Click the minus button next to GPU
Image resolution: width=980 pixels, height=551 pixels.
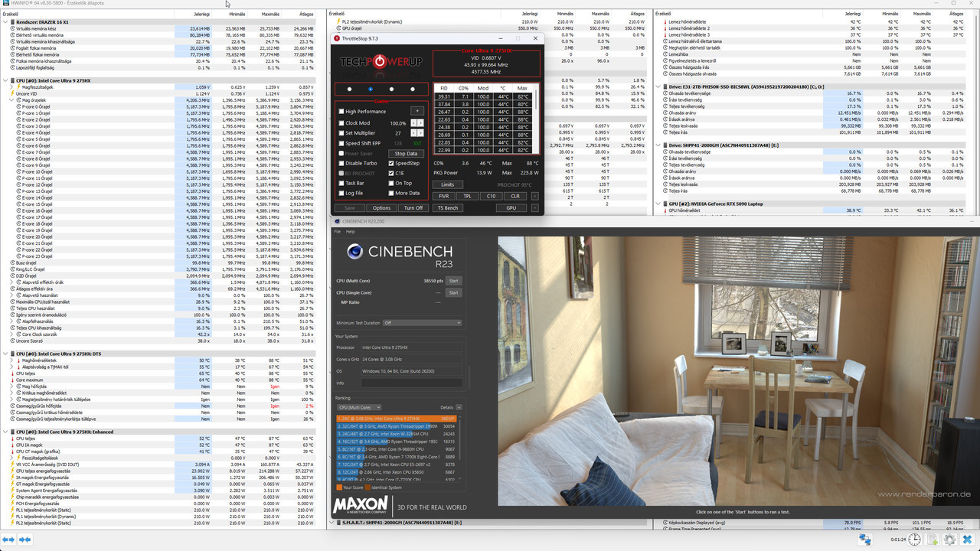pyautogui.click(x=534, y=208)
